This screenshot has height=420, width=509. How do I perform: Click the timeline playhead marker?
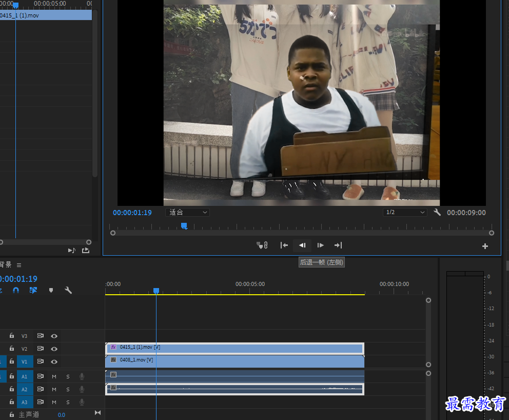pos(156,291)
